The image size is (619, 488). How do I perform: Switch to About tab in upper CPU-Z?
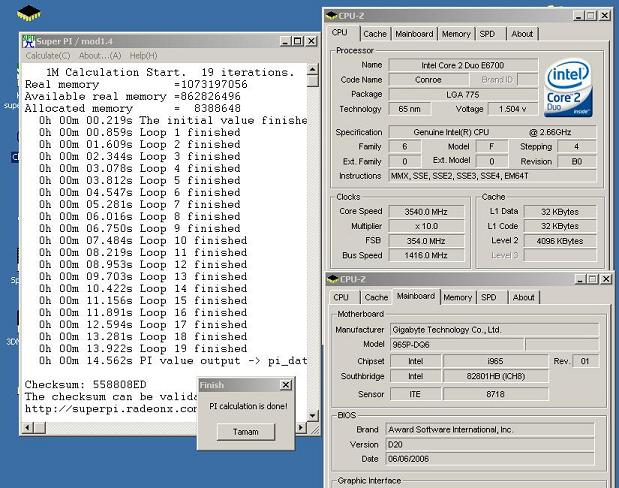click(x=522, y=34)
